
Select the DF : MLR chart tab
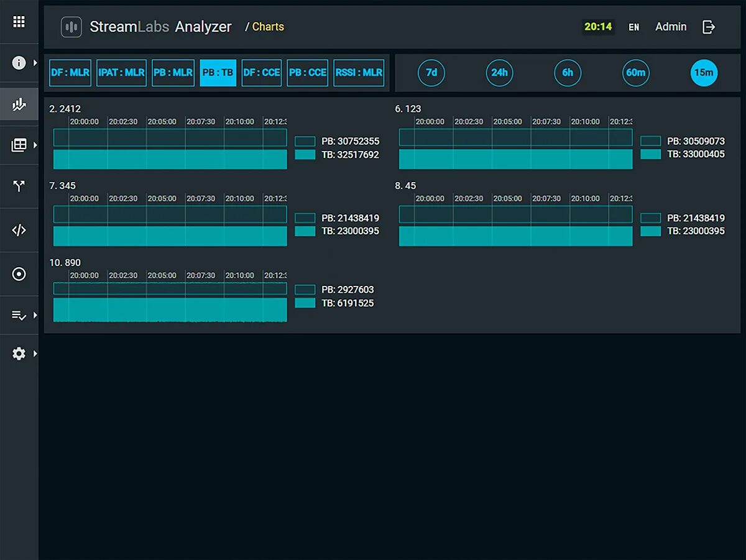point(70,73)
